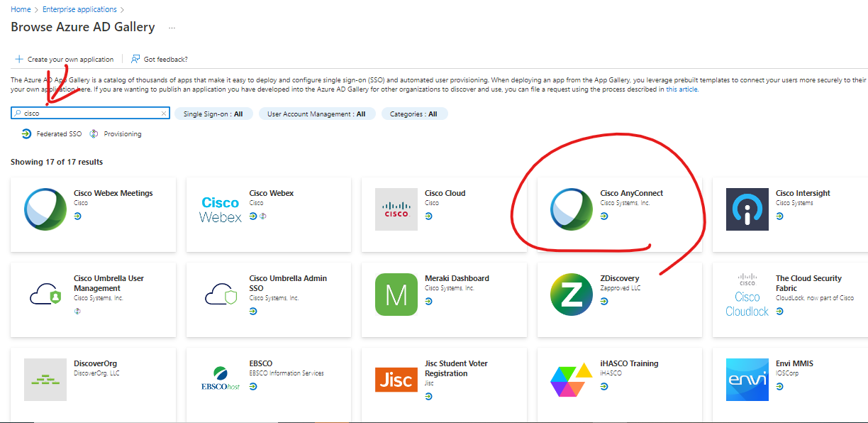Select the iHASCO Training title text

click(629, 363)
